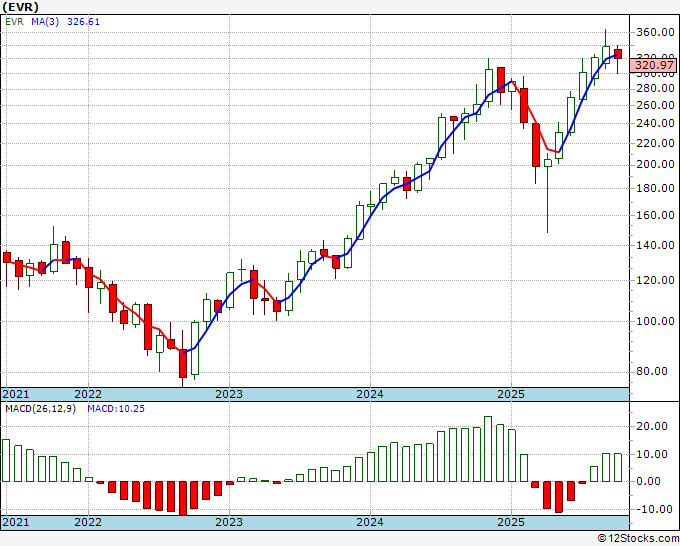This screenshot has height=546, width=680.
Task: Click 2022 on the MACD panel time axis
Action: 88,522
